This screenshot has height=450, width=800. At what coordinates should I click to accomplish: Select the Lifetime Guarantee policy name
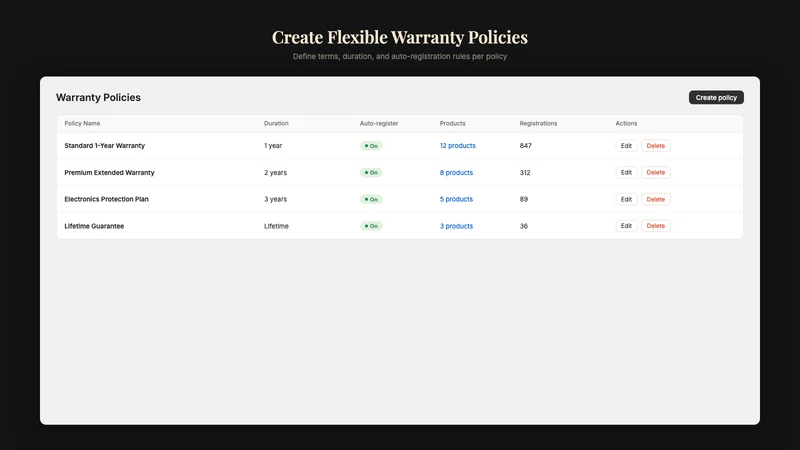[x=94, y=226]
